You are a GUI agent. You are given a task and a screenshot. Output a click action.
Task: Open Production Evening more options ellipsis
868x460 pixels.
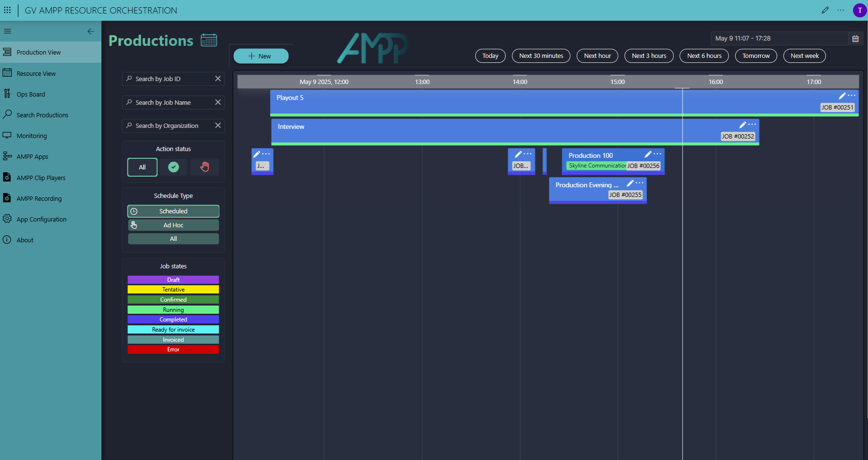tap(640, 183)
